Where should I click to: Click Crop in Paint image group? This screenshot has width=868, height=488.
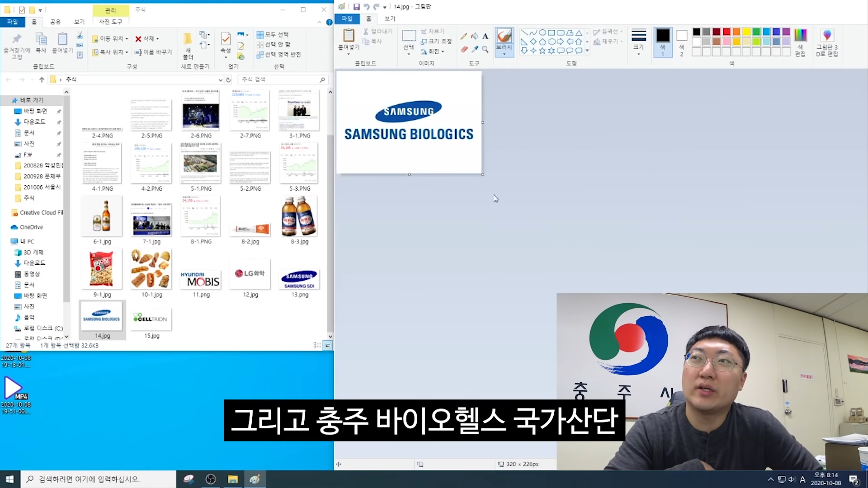433,31
